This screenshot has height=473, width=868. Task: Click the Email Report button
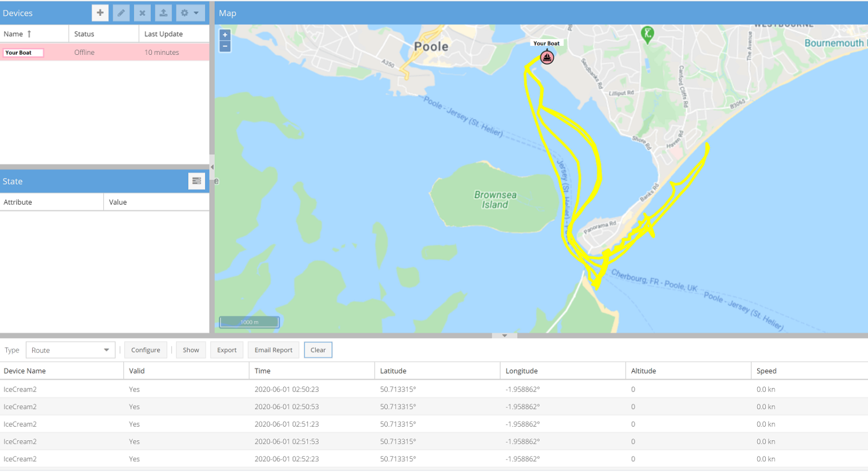click(274, 350)
